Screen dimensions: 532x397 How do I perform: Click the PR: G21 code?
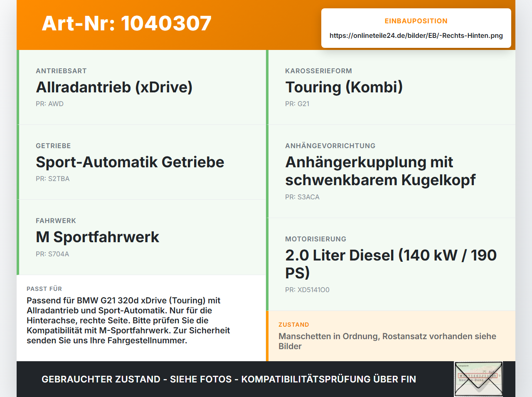coord(297,104)
